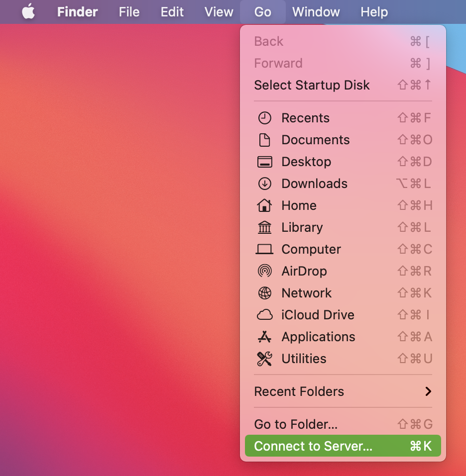The image size is (466, 476).
Task: Open the File menu
Action: pyautogui.click(x=129, y=12)
